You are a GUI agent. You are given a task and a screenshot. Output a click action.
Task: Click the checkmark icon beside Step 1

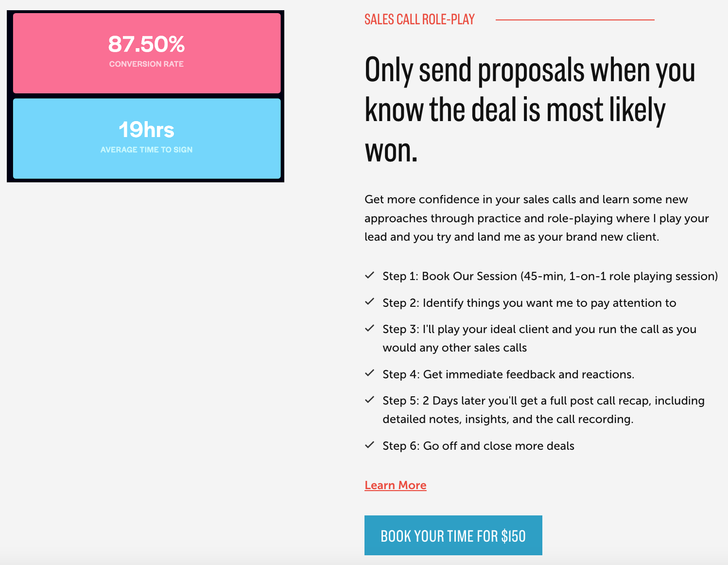[369, 275]
